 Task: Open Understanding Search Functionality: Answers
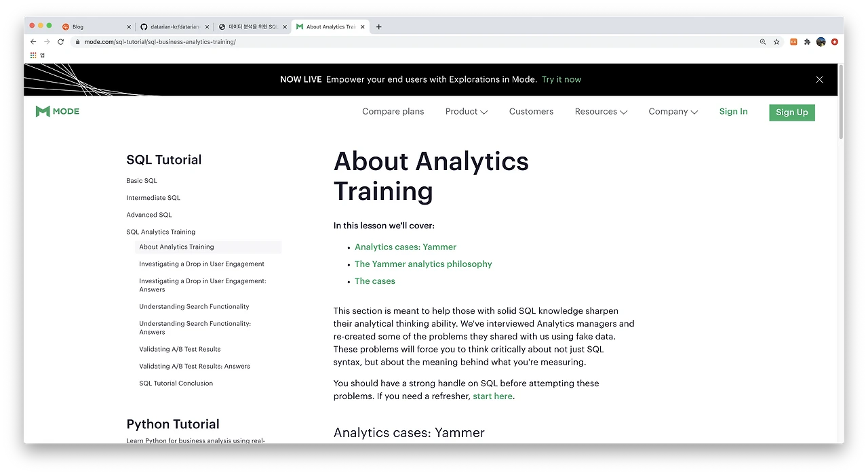point(195,328)
